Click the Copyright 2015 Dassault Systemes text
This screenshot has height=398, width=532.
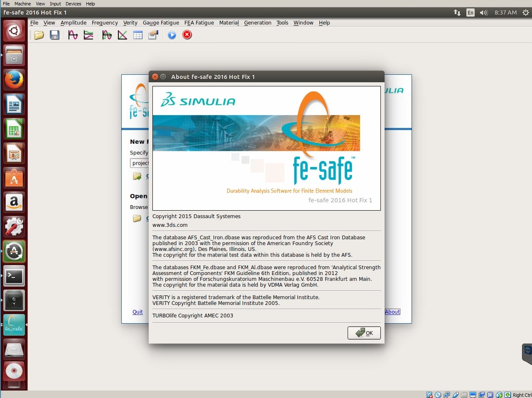[x=196, y=216]
